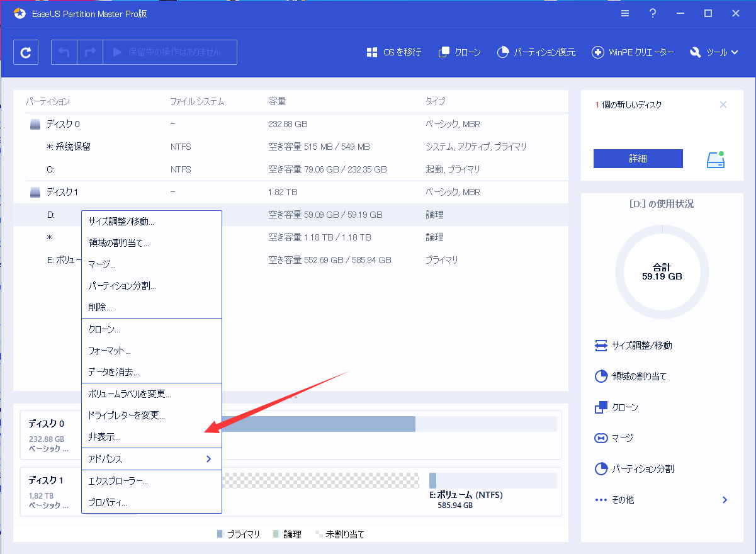
Task: Select the E: ボリューム partition row
Action: [x=290, y=260]
